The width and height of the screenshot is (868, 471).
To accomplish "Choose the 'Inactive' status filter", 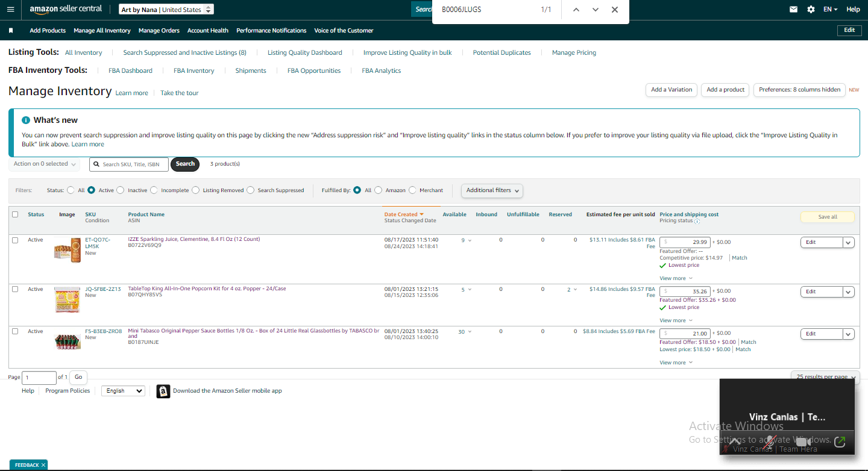I will pos(121,190).
